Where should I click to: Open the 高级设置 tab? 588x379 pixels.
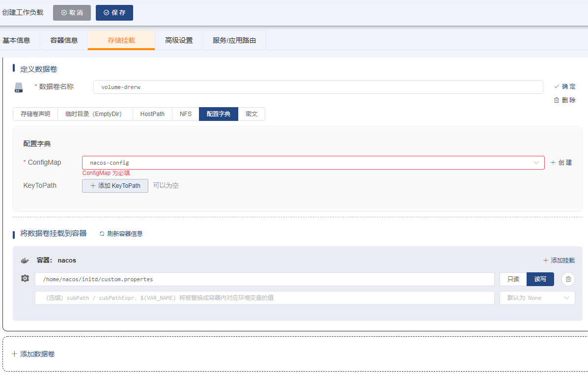[x=179, y=40]
